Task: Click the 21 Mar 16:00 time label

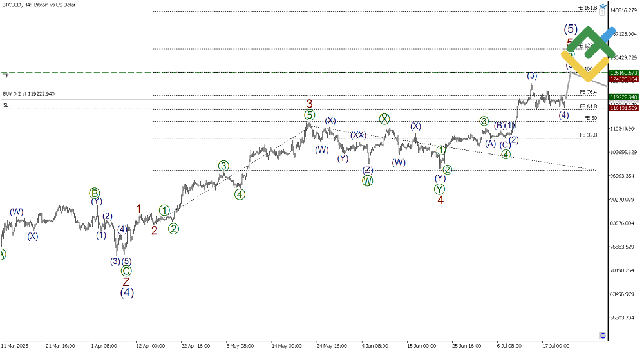Action: coord(61,346)
